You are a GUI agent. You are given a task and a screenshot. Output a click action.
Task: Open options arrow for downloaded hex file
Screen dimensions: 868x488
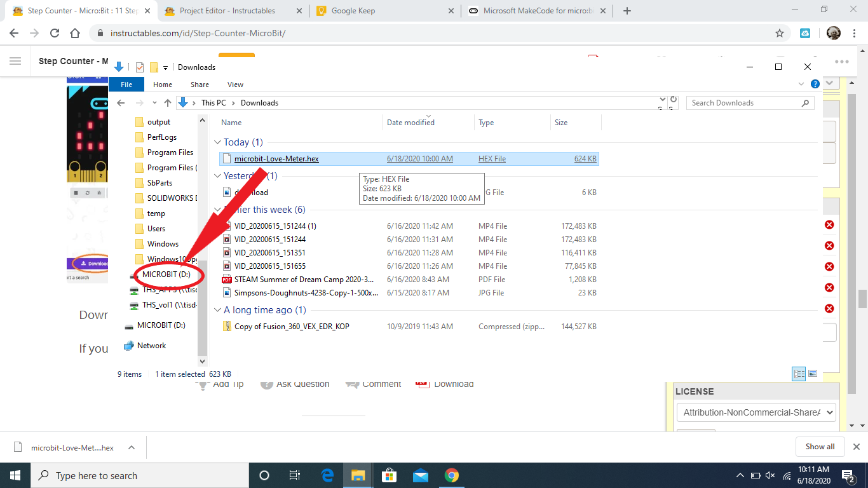(132, 447)
